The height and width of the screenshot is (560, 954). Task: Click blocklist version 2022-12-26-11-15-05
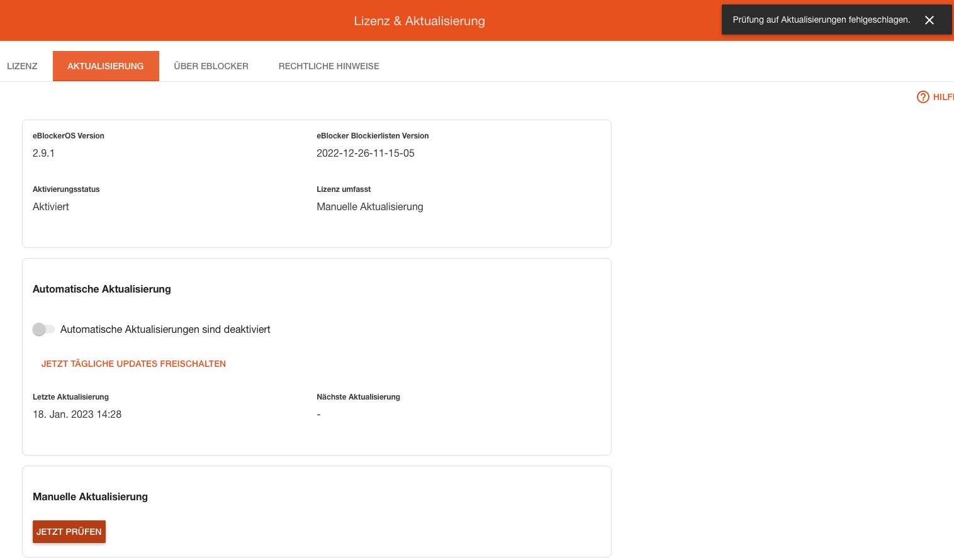coord(366,153)
